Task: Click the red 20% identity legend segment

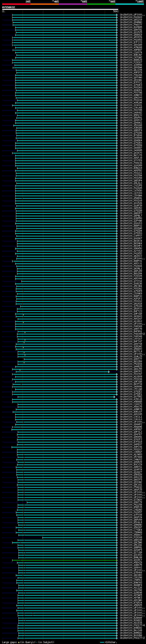Action: (16, 4)
